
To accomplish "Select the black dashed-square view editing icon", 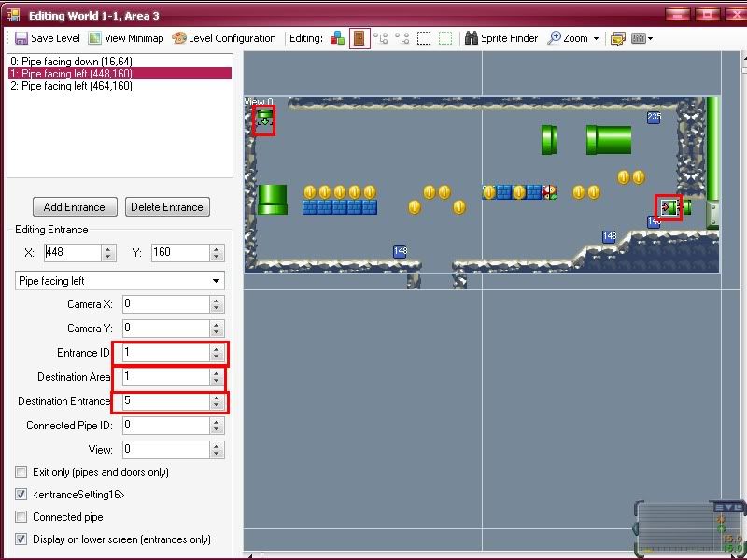I will point(424,38).
